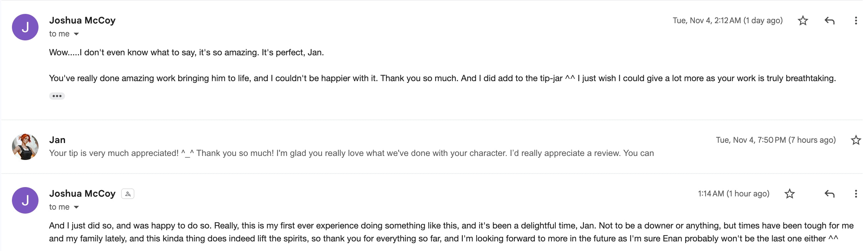Open more options for the 2:12 AM message
The image size is (868, 251).
(x=855, y=21)
